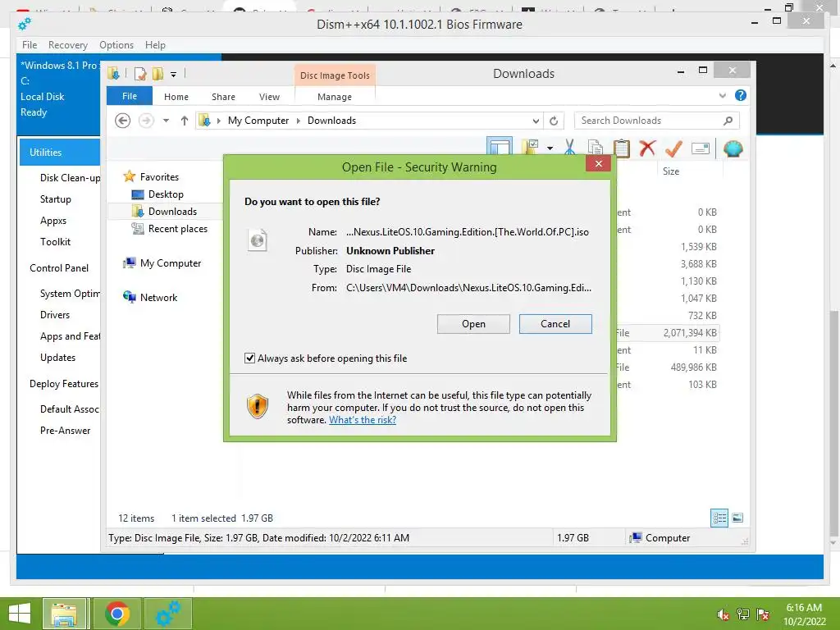Switch to large icons view icon
This screenshot has width=840, height=630.
[x=737, y=518]
